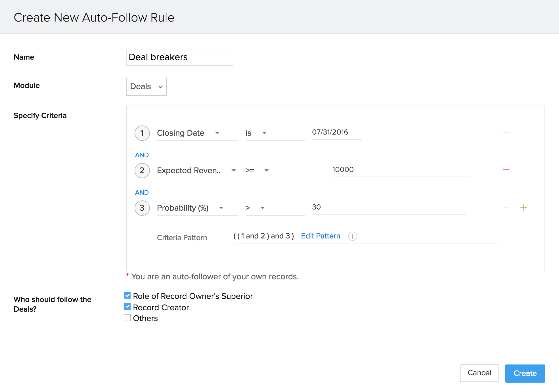Toggle the second AND operator
This screenshot has width=559, height=392.
pos(142,192)
